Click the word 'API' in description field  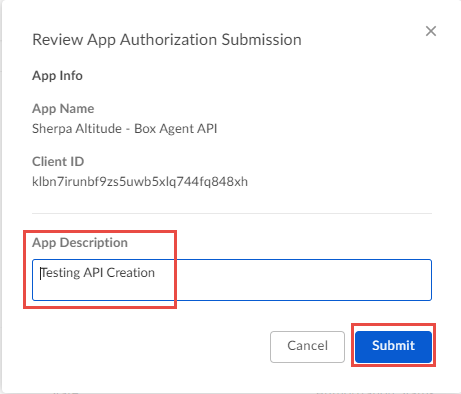[x=93, y=273]
